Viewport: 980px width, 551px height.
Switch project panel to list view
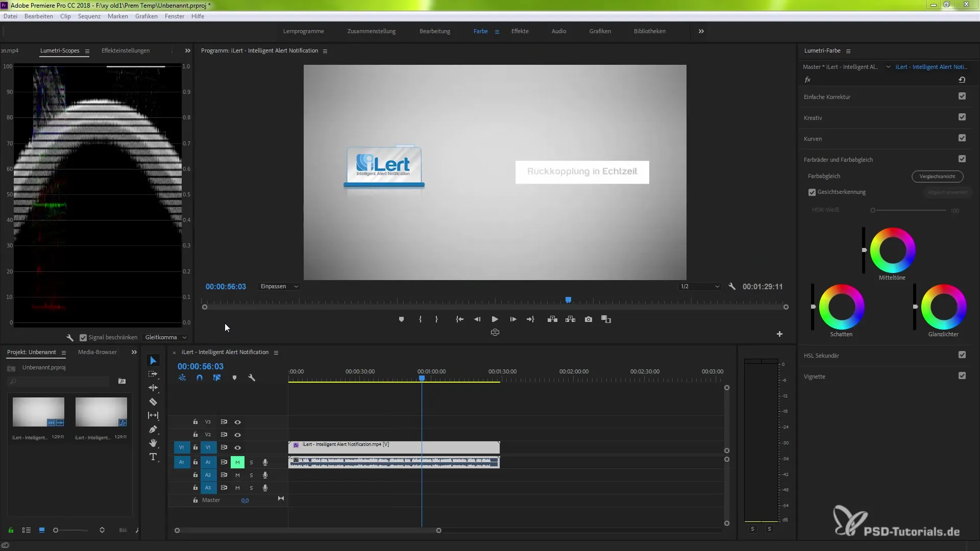coord(27,531)
